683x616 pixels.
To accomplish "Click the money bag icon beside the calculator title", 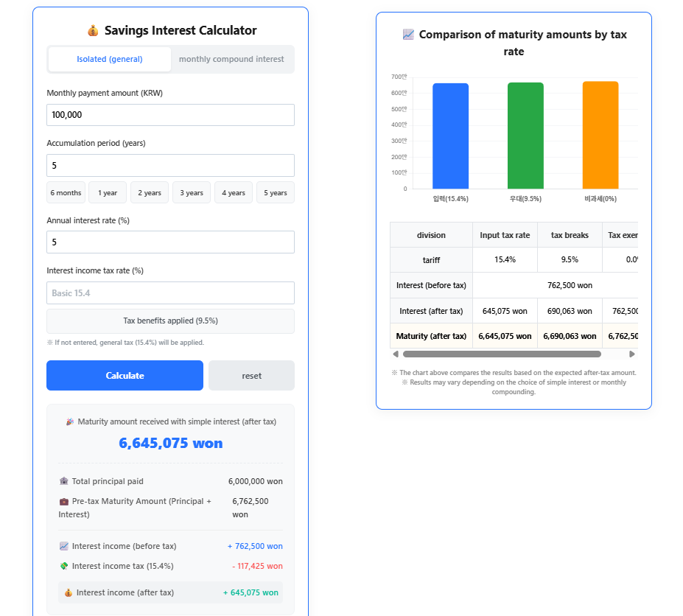I will coord(92,31).
